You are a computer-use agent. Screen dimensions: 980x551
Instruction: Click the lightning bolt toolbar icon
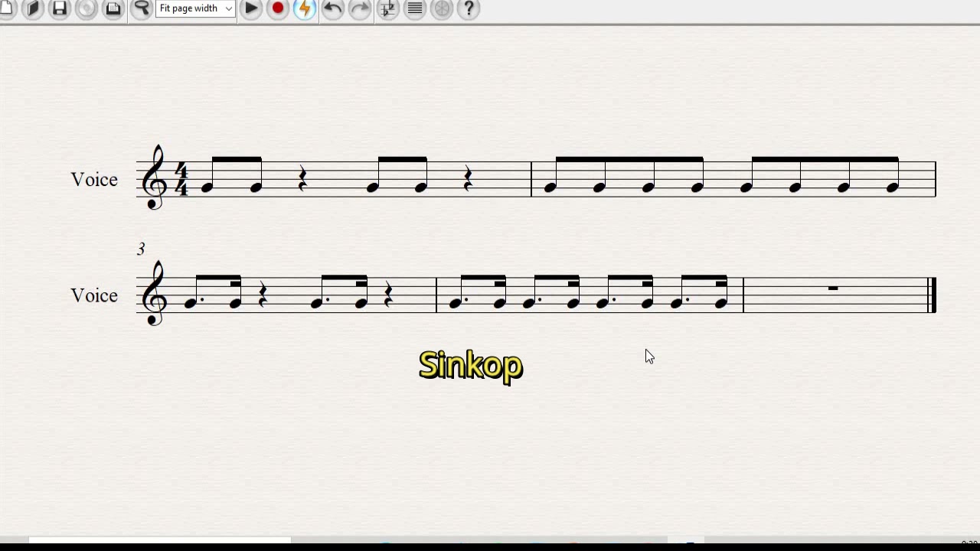click(x=305, y=8)
